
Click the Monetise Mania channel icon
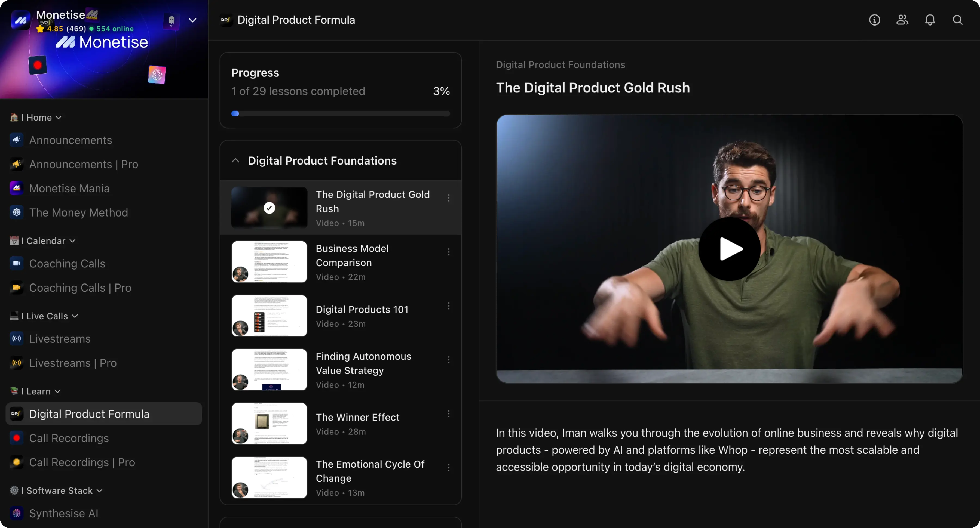[16, 188]
